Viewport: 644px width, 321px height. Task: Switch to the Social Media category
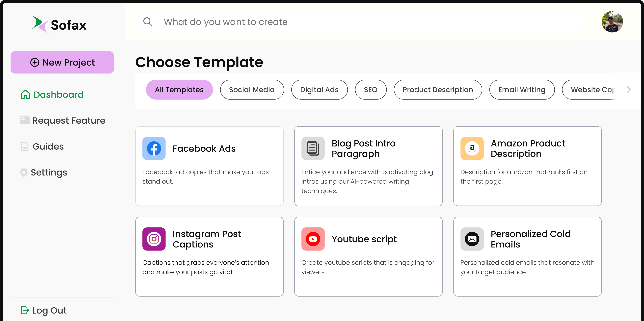click(252, 90)
